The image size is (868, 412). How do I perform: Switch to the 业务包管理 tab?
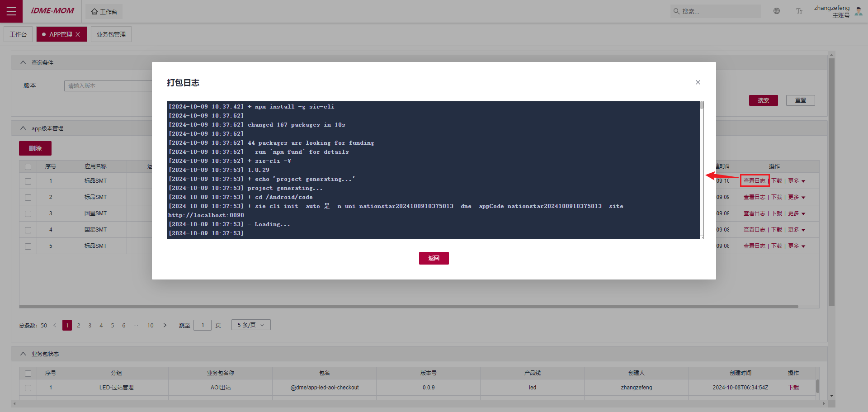point(111,34)
